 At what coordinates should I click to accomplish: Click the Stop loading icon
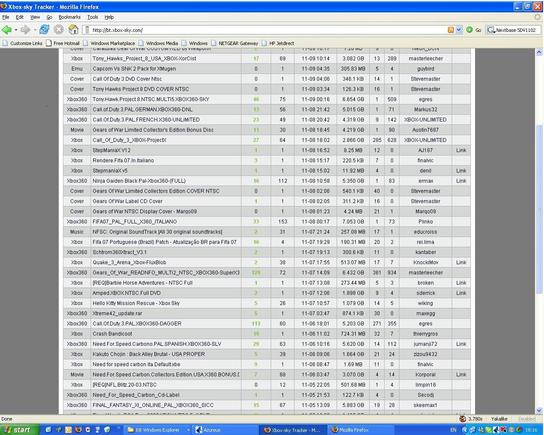(59, 30)
